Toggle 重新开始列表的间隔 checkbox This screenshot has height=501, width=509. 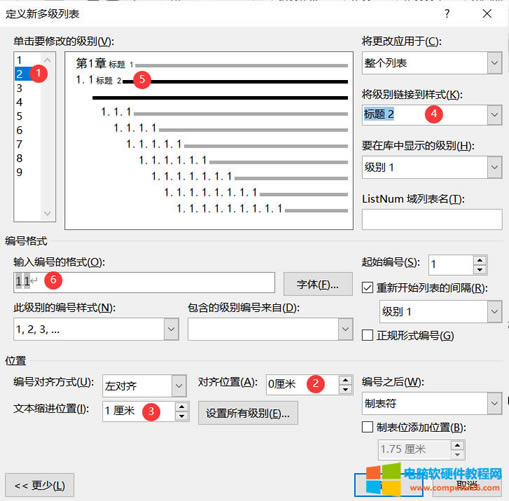pyautogui.click(x=367, y=288)
